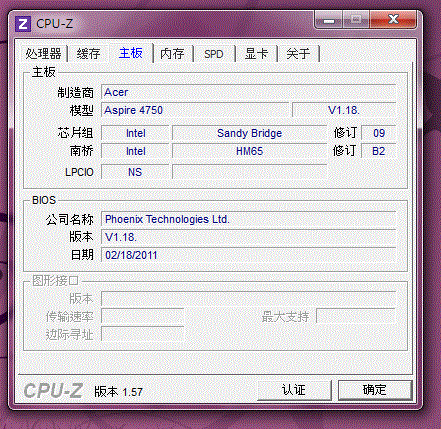Click the LPCIO value NS

135,172
